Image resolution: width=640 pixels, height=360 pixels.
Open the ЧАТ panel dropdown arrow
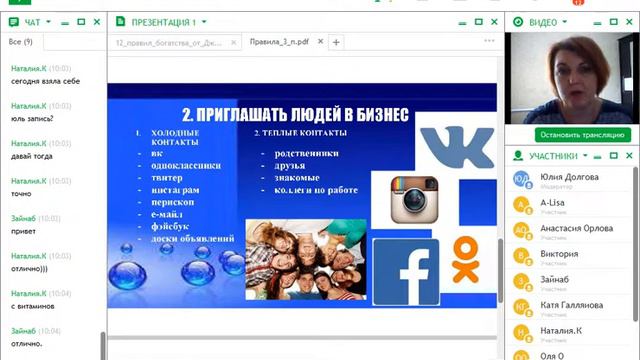pos(48,22)
